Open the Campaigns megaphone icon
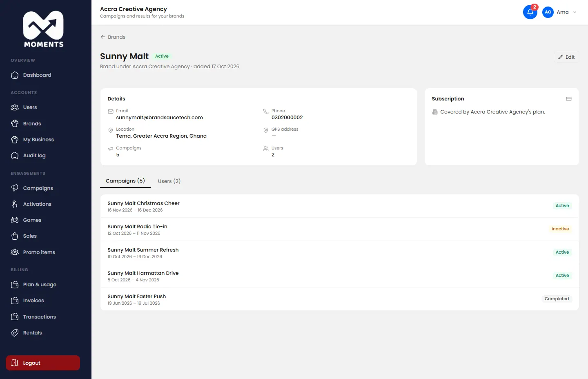588x379 pixels. (x=15, y=188)
